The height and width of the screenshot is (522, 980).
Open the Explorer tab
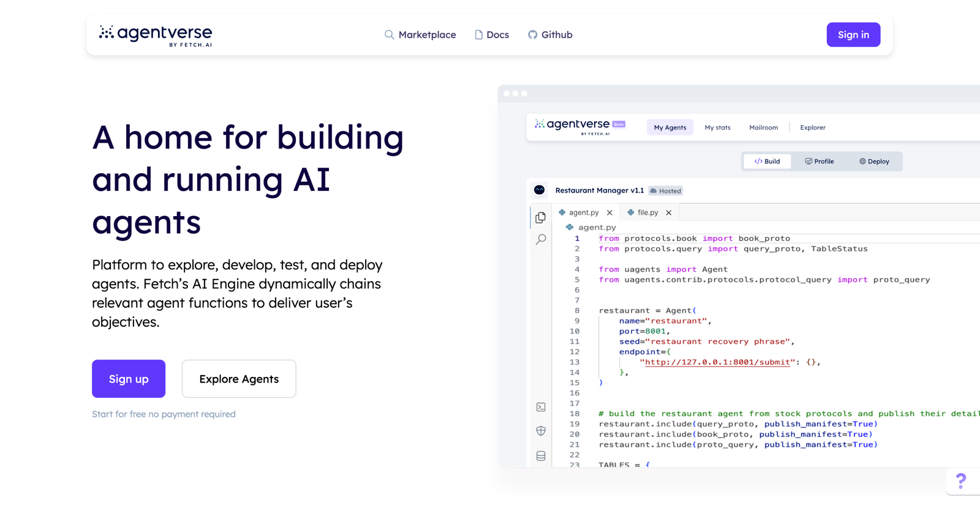pyautogui.click(x=813, y=127)
